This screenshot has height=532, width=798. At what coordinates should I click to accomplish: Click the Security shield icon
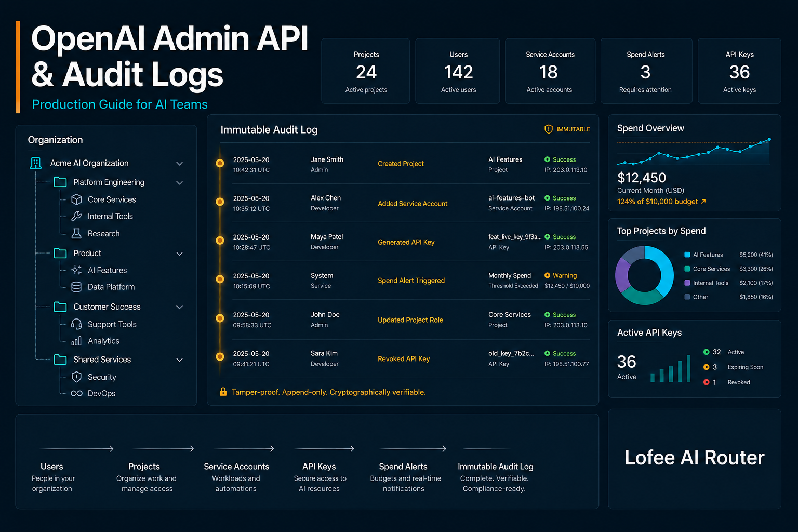(76, 377)
